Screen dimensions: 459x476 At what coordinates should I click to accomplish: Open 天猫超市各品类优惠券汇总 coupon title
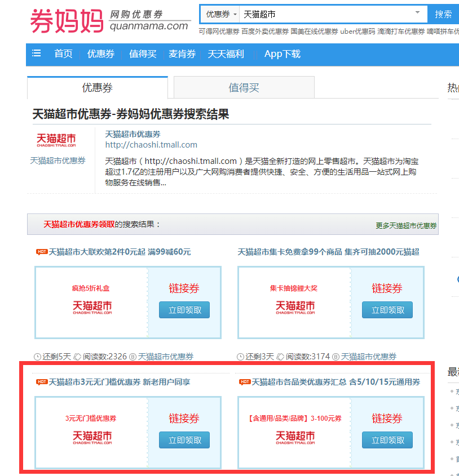tap(336, 382)
